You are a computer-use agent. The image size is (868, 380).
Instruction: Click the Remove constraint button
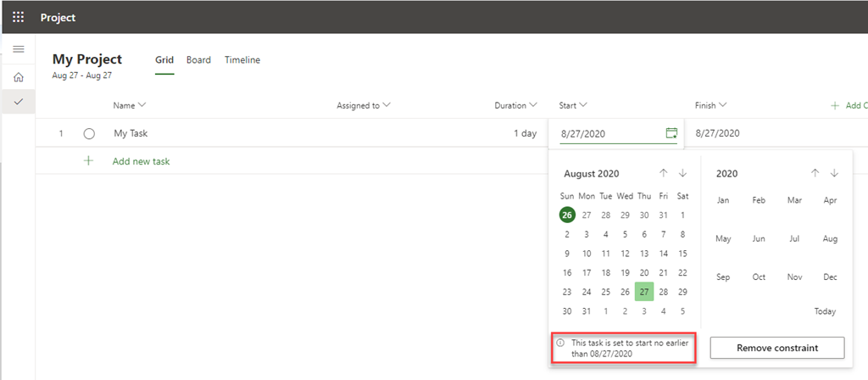point(777,348)
